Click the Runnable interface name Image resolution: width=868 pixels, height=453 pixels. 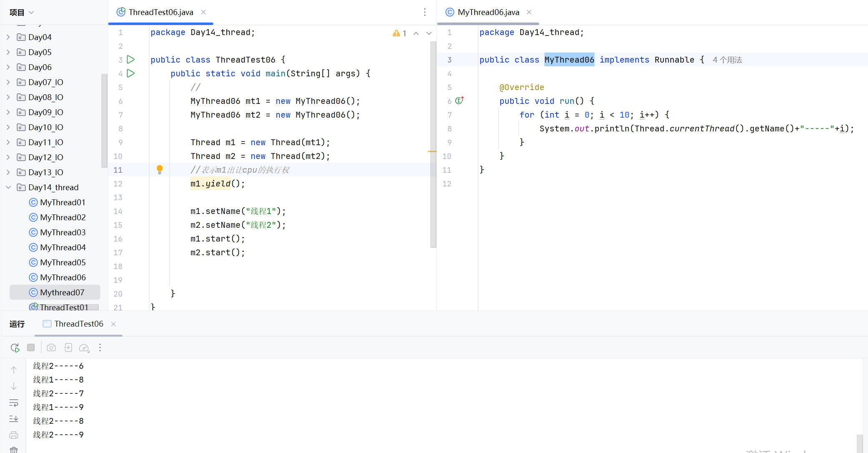[674, 60]
